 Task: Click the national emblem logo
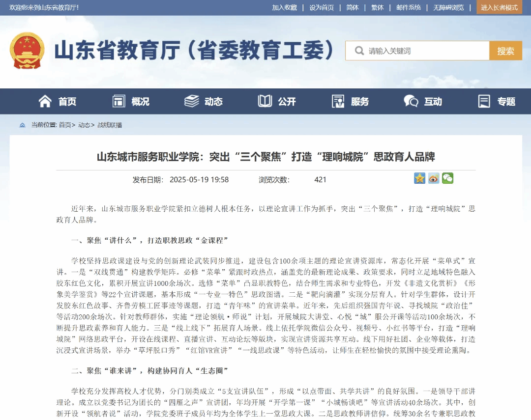pos(27,51)
